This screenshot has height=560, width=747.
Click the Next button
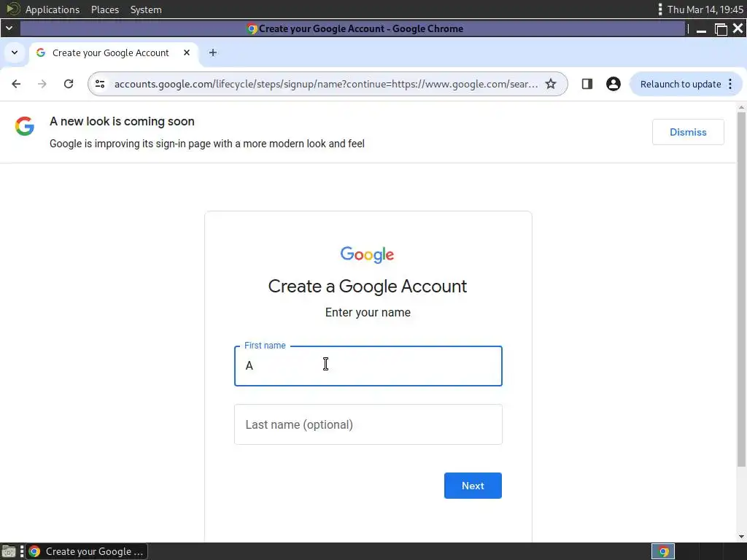click(x=473, y=486)
